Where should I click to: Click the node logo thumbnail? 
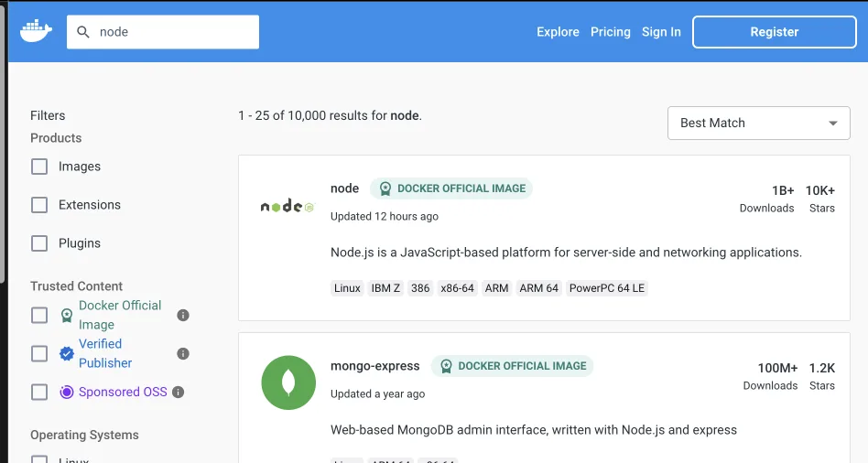pyautogui.click(x=288, y=206)
